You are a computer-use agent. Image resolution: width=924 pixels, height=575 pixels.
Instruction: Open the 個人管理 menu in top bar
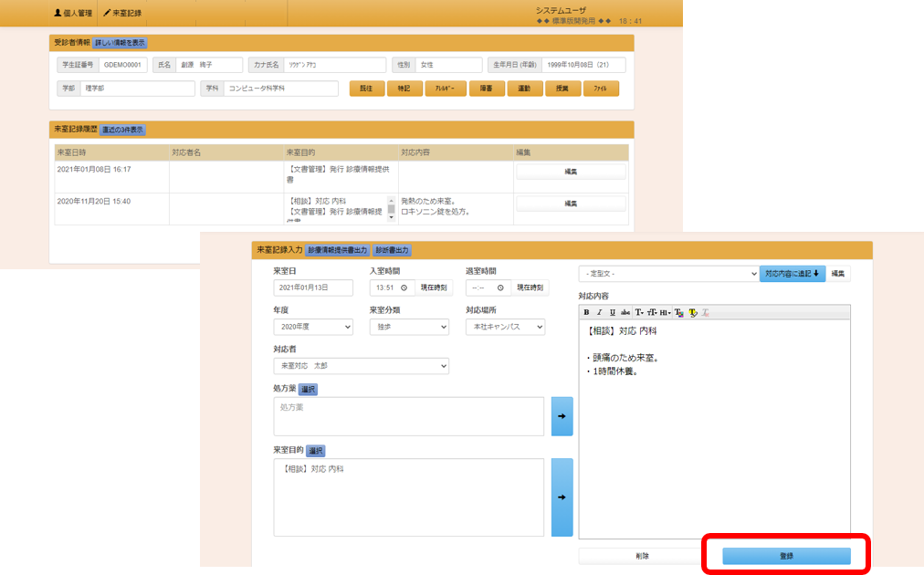[x=73, y=14]
